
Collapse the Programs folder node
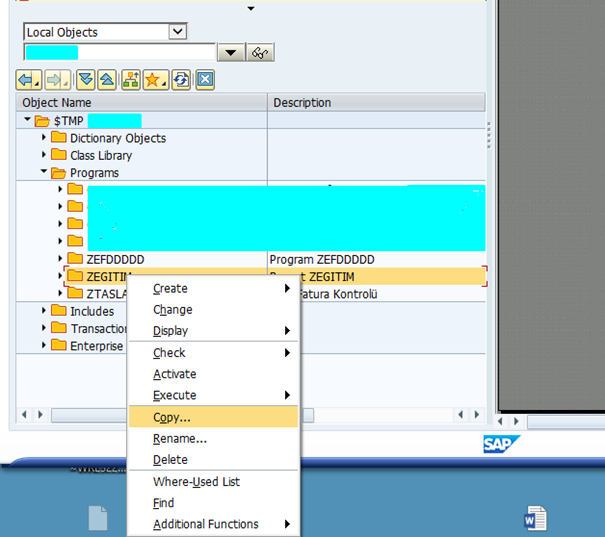click(44, 173)
